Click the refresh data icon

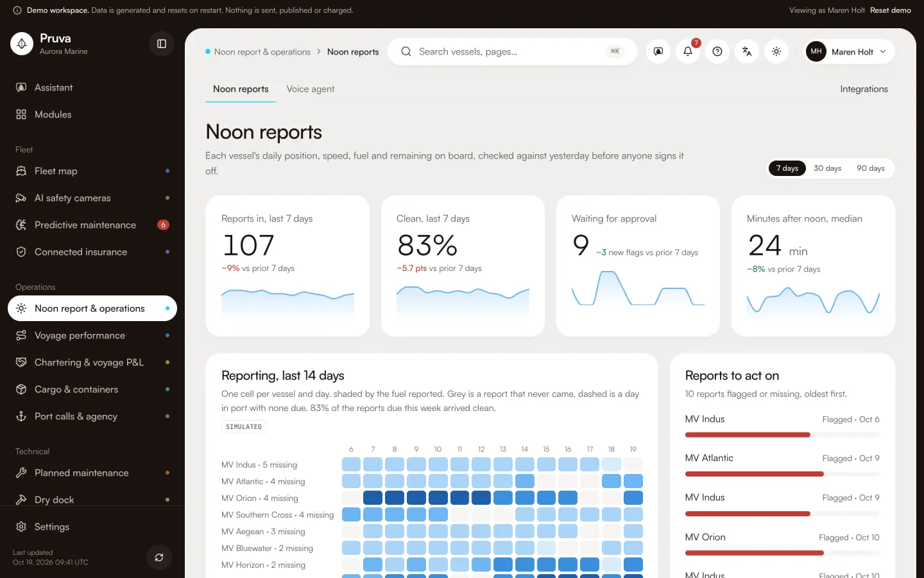coord(159,557)
